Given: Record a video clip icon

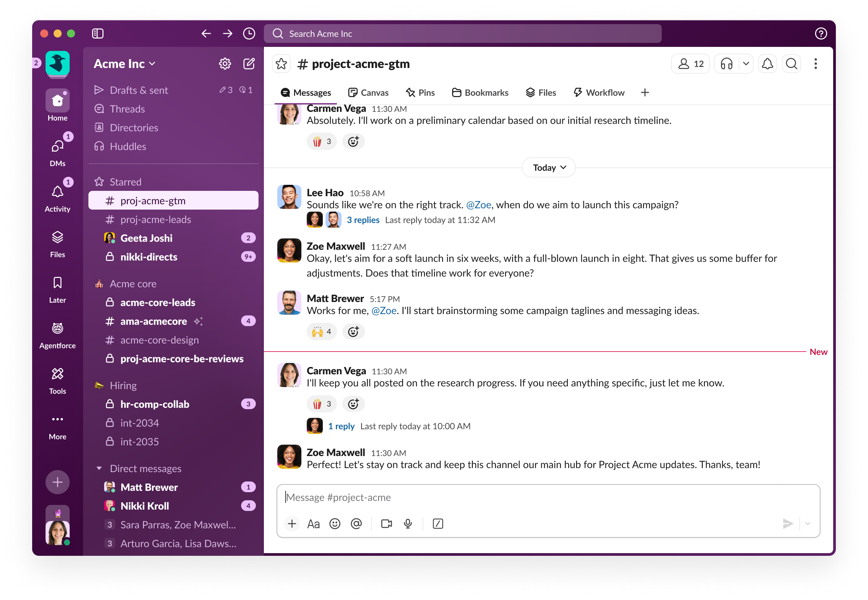Looking at the screenshot, I should pyautogui.click(x=386, y=524).
